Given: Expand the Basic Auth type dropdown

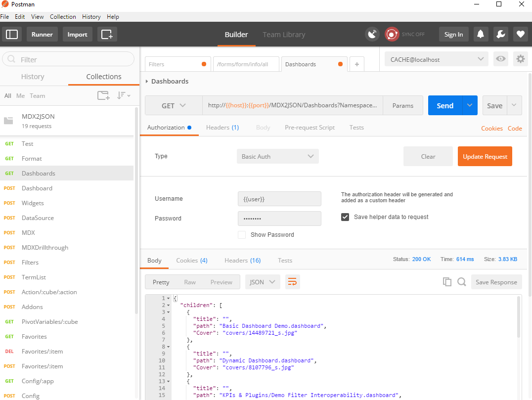Looking at the screenshot, I should coord(277,156).
